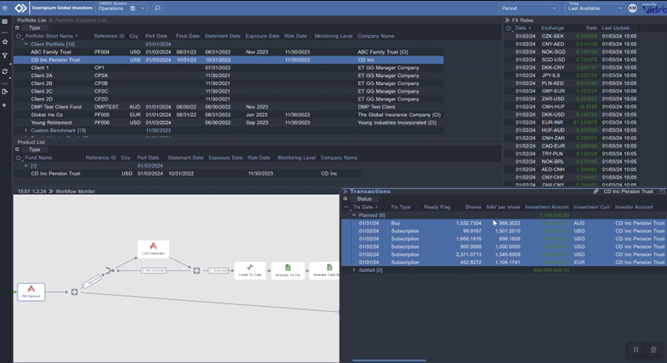Click the grid icon in left sidebar
667x363 pixels.
coord(5,21)
